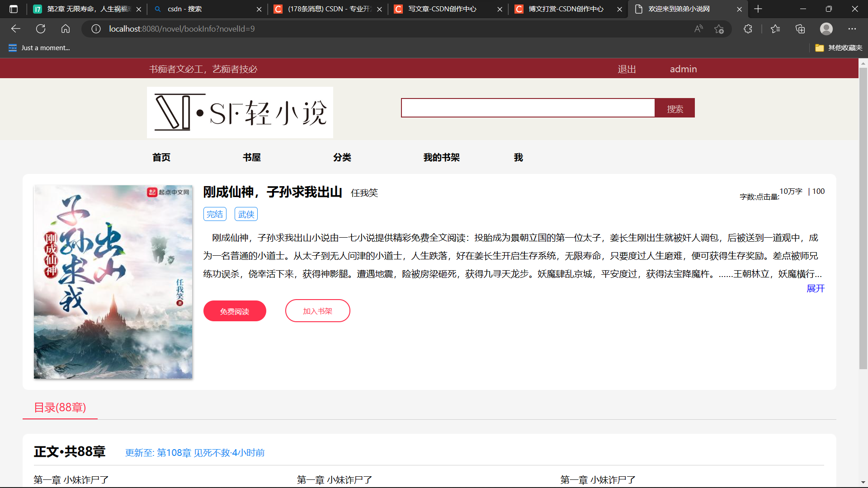
Task: Close the csdn 搜索 tab
Action: pos(259,9)
